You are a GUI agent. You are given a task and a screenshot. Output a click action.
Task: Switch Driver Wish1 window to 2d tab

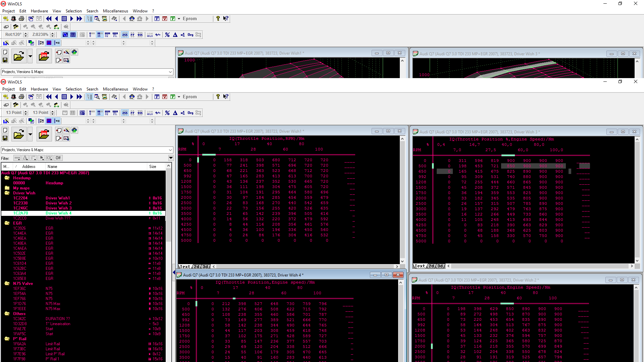[197, 267]
